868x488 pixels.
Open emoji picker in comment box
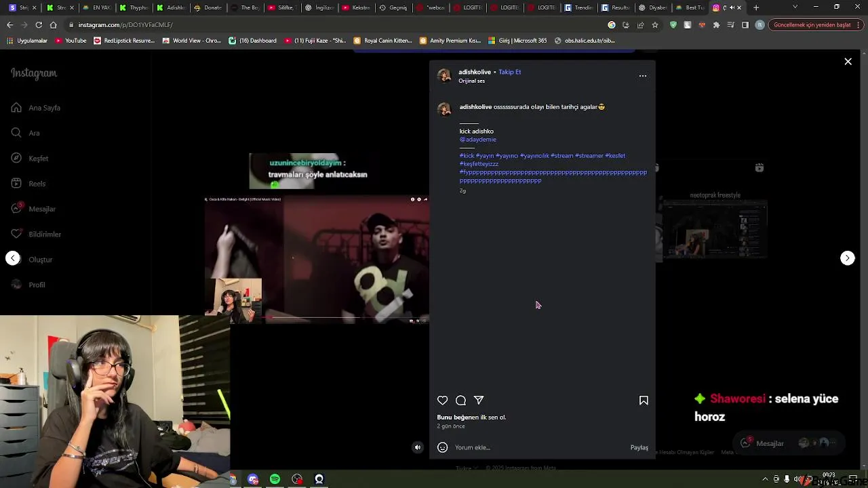(442, 447)
